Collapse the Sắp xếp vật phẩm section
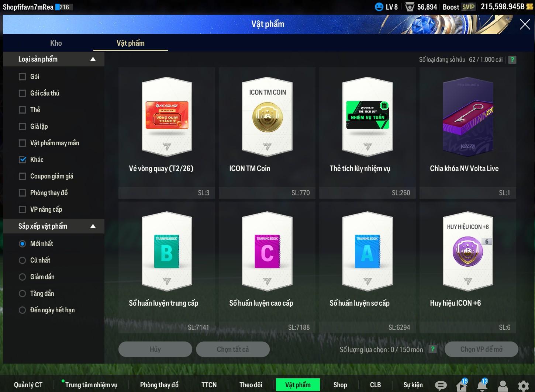 [93, 226]
